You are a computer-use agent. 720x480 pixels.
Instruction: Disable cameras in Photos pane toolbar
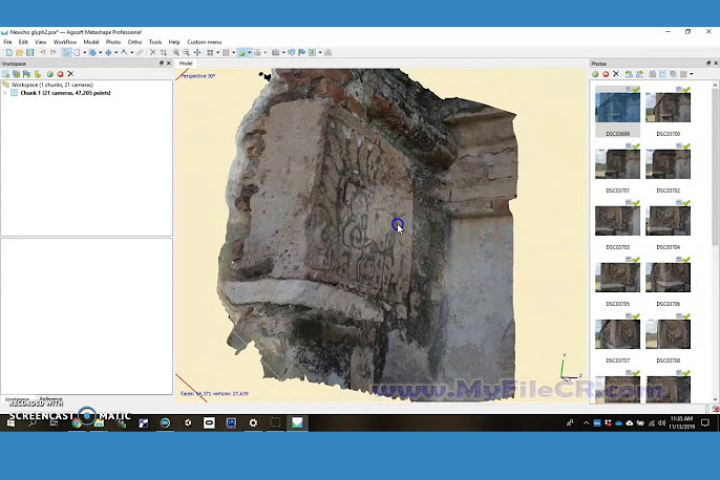(606, 74)
